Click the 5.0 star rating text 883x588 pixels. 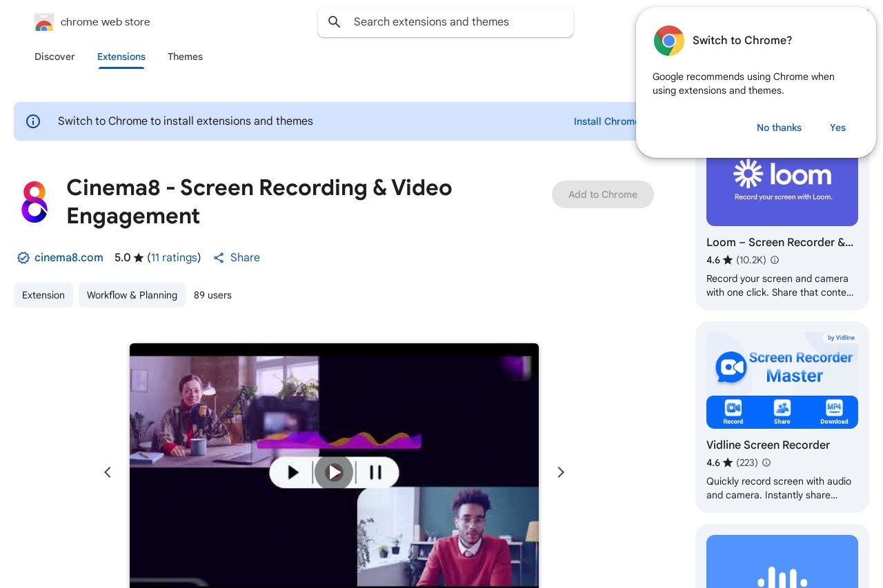[129, 258]
